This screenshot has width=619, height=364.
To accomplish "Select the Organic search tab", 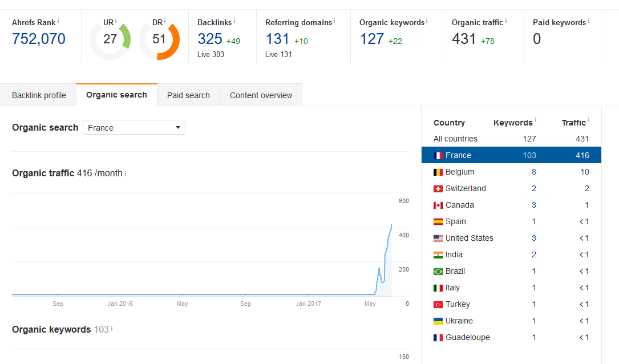I will 116,95.
